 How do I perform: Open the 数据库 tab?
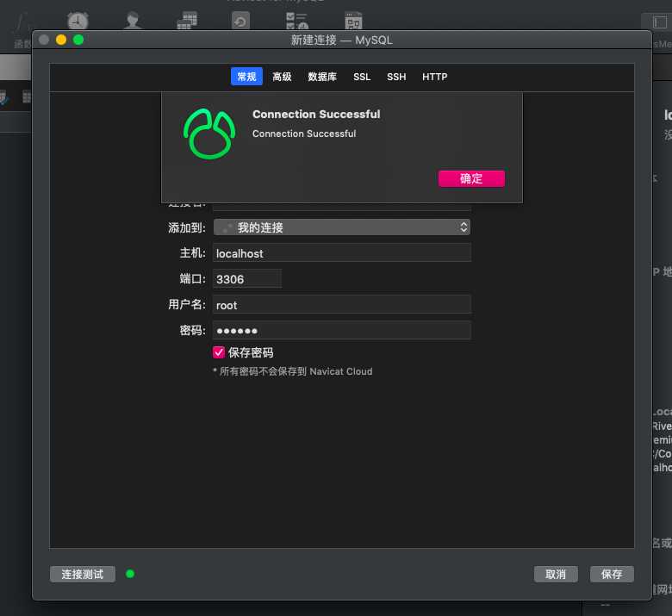322,77
